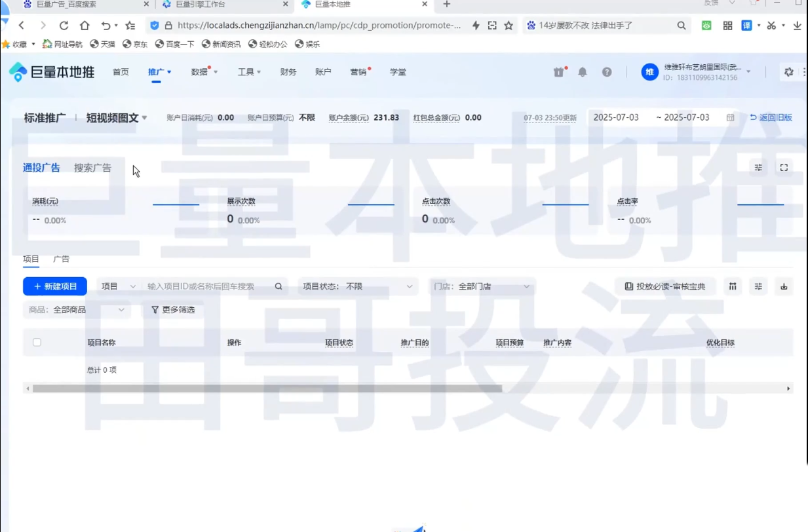Open the help question mark icon
Viewport: 808px width, 532px height.
pyautogui.click(x=607, y=72)
